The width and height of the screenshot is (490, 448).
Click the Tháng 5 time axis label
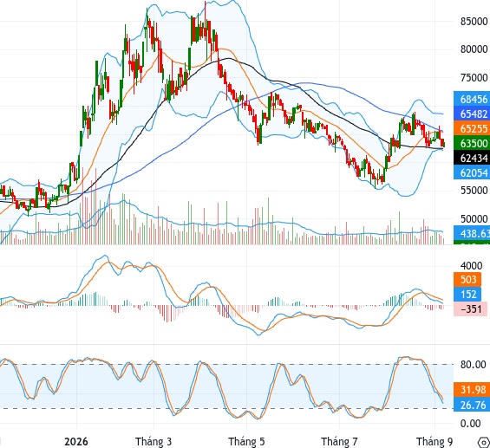tap(246, 441)
